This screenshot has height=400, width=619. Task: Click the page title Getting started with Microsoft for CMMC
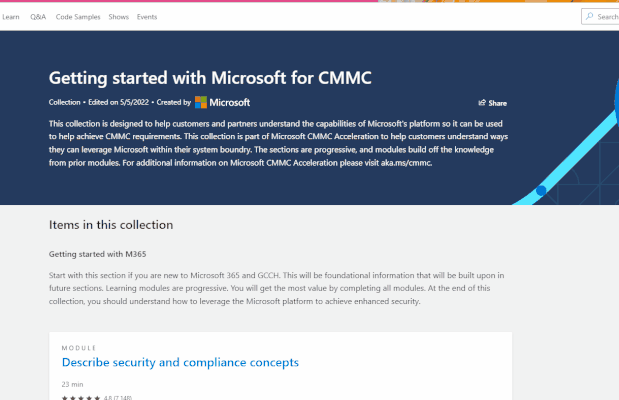click(x=210, y=78)
